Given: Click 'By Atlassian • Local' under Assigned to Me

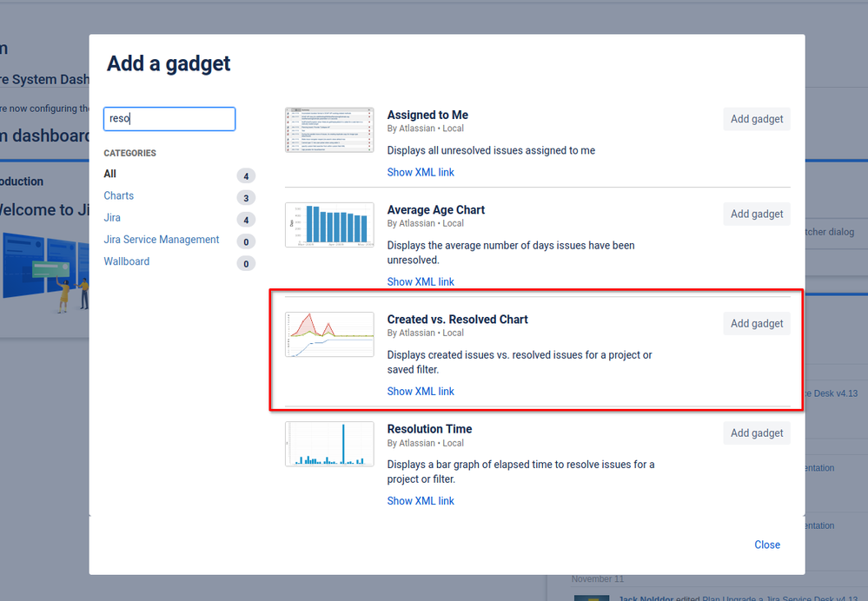Looking at the screenshot, I should pyautogui.click(x=425, y=129).
